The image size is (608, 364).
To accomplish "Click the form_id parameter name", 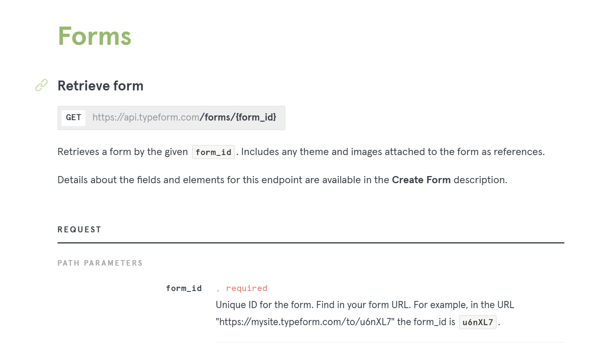I will click(x=184, y=288).
